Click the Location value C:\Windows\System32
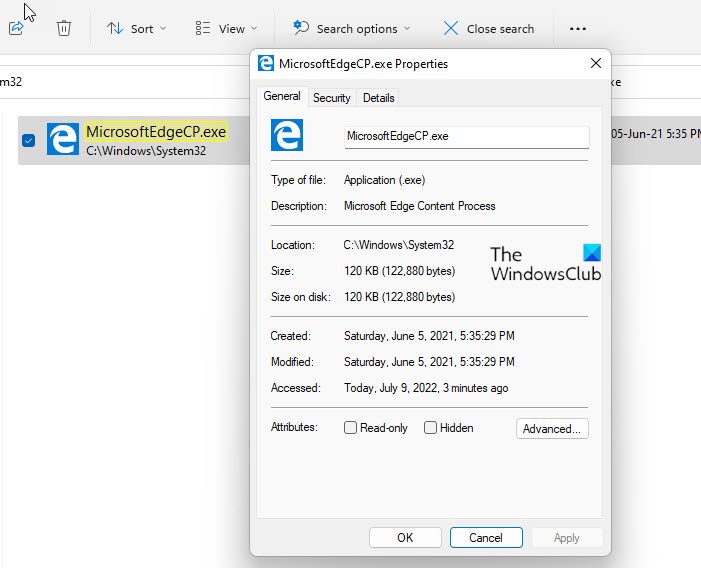Viewport: 701px width, 568px height. click(x=399, y=245)
